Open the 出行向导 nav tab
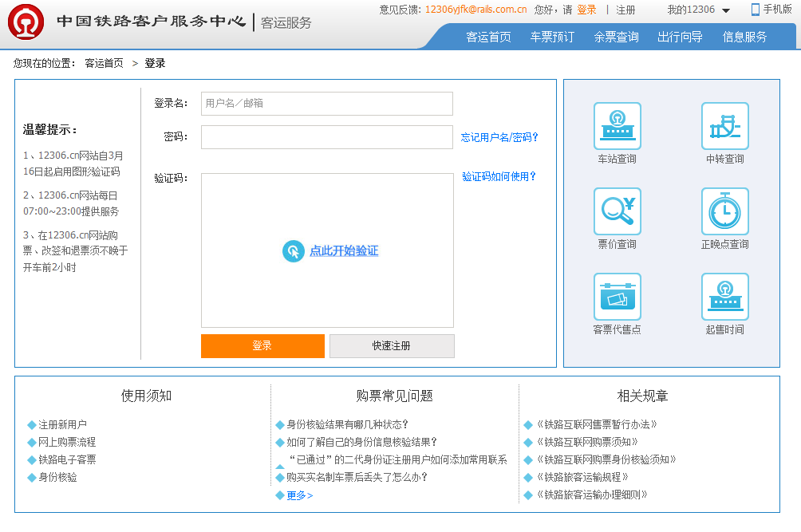Image resolution: width=801 pixels, height=532 pixels. coord(680,37)
